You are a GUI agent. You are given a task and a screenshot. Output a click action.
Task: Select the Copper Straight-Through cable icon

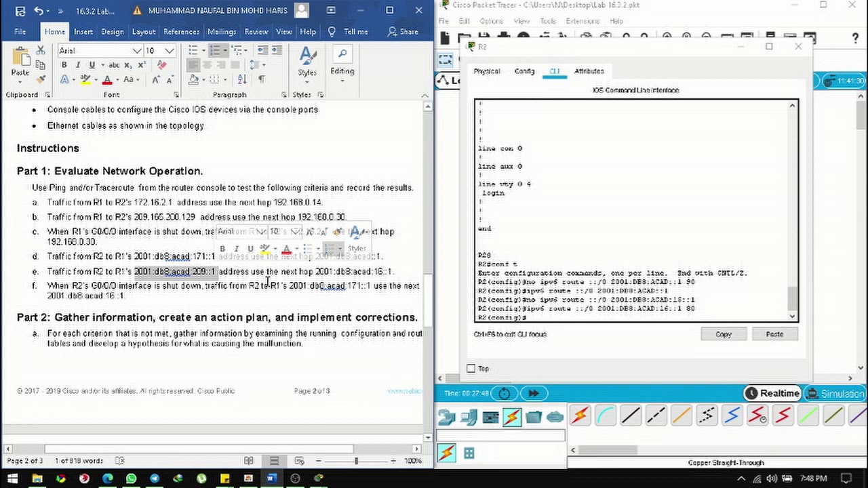630,415
